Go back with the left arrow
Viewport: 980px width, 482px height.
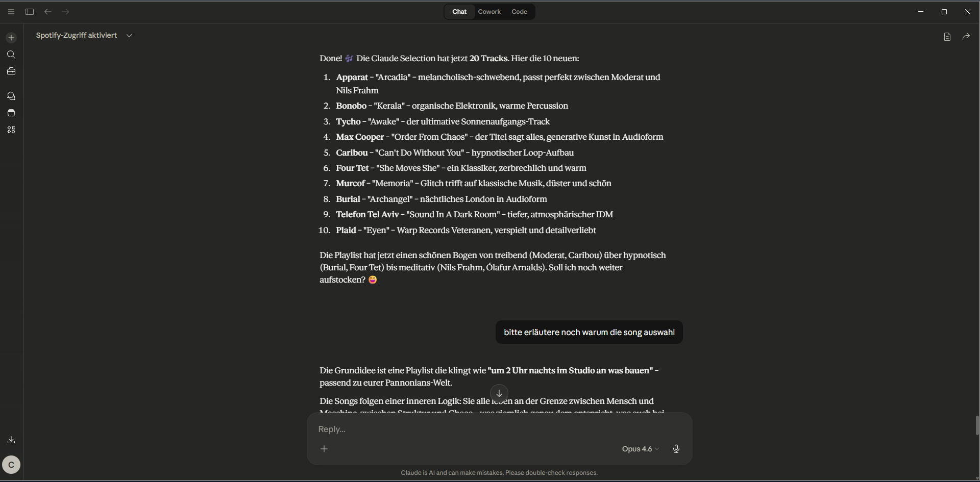(48, 12)
